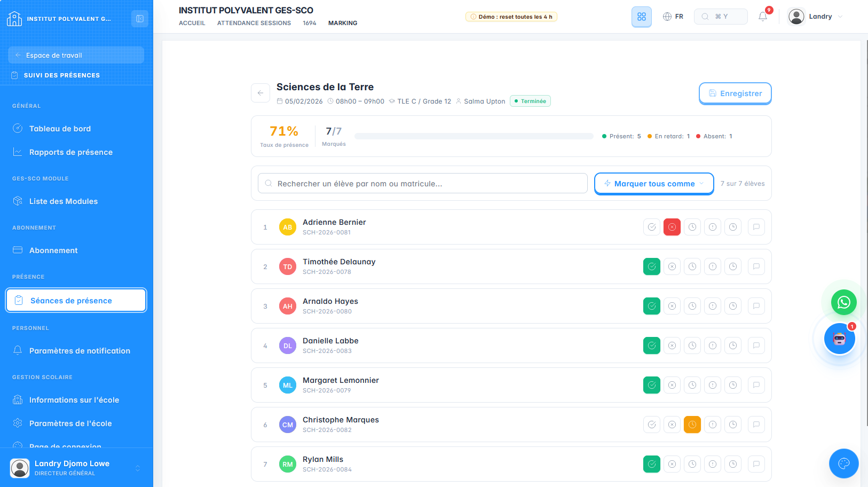Open the FR language selector
Viewport: 868px width, 487px height.
(x=673, y=17)
